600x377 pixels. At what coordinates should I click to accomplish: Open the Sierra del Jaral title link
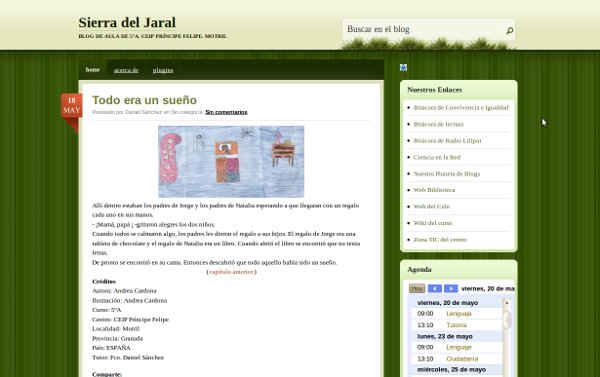(127, 22)
